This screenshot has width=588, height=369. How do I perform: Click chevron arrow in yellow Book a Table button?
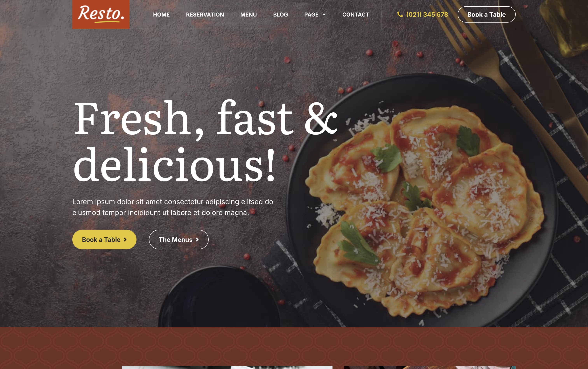pyautogui.click(x=125, y=240)
